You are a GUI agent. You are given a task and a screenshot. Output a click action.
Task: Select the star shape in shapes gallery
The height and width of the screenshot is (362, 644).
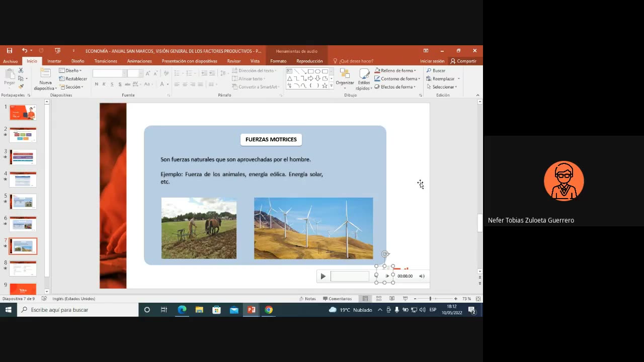tap(325, 85)
